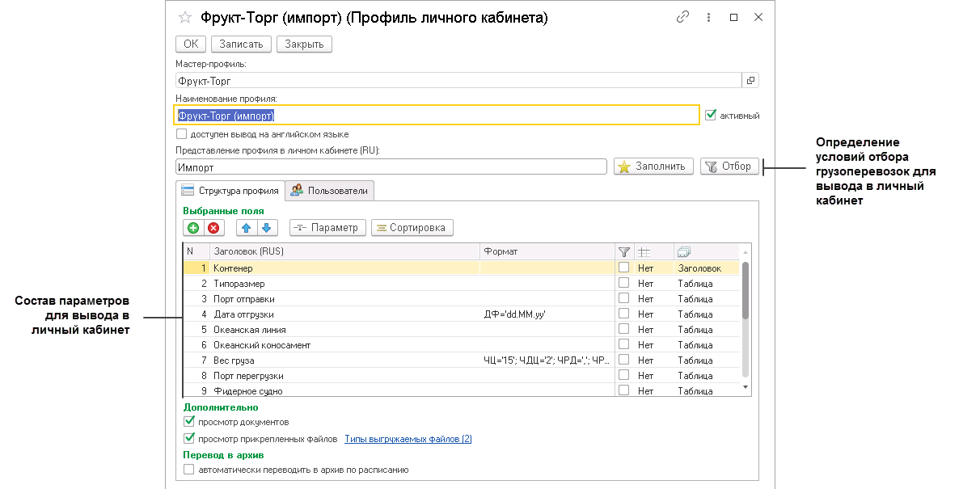
Task: Click the N column header
Action: click(196, 251)
